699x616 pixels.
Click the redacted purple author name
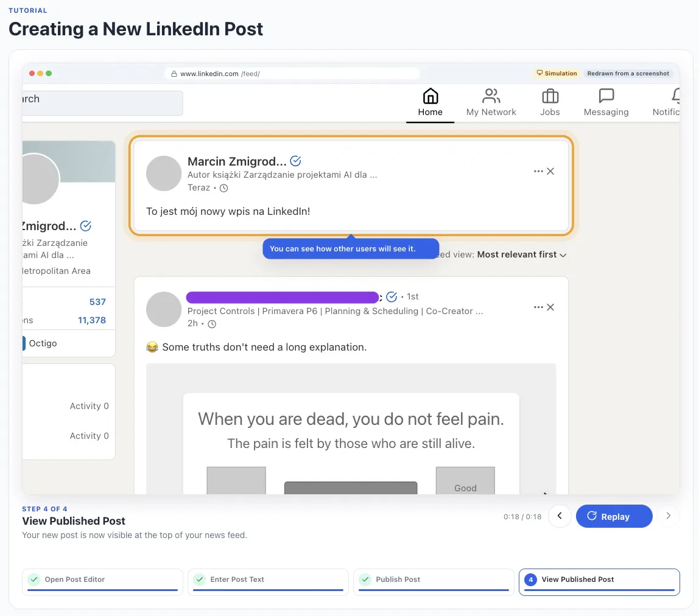coord(283,297)
